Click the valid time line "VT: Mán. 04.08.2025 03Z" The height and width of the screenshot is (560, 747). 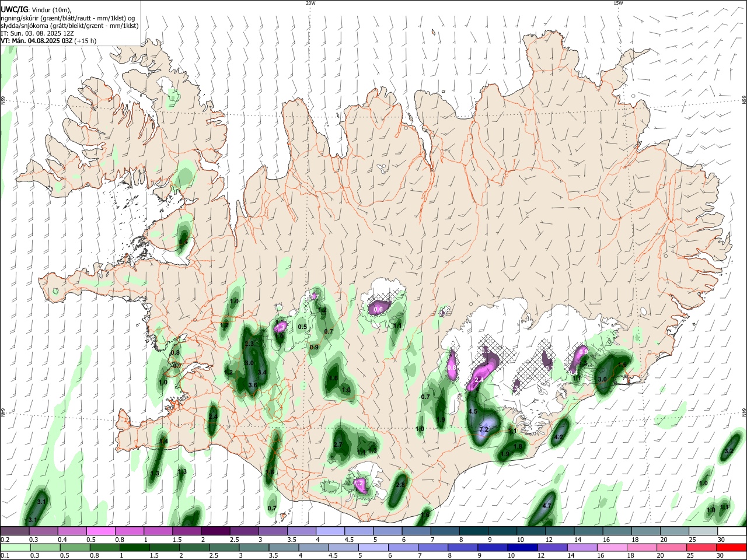[x=36, y=41]
